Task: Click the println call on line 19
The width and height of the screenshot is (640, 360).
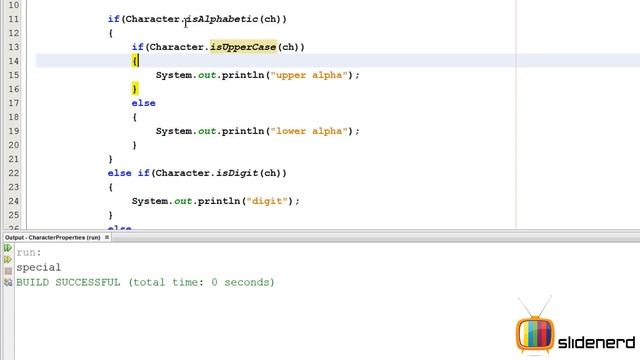Action: pyautogui.click(x=243, y=131)
